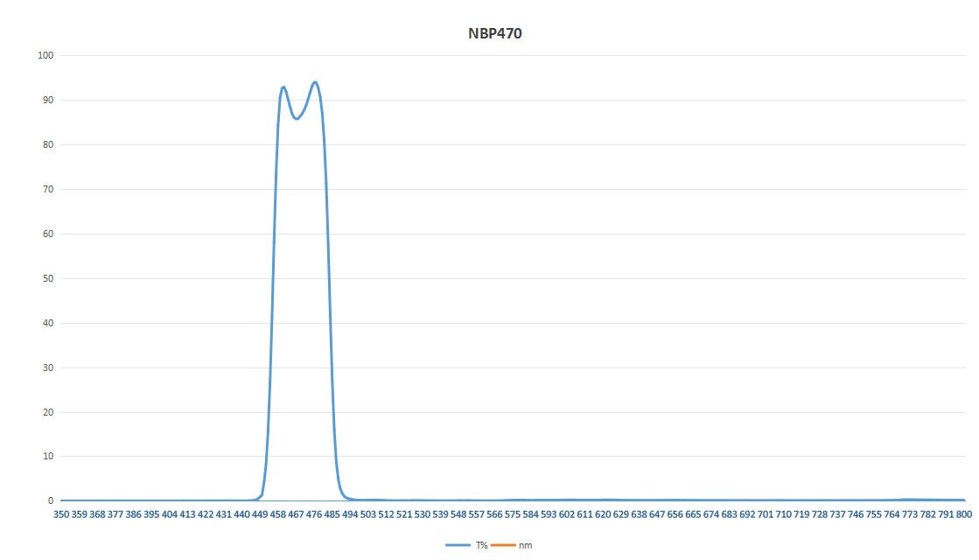The height and width of the screenshot is (560, 979).
Task: Select the 0 label on the vertical axis
Action: pos(52,500)
